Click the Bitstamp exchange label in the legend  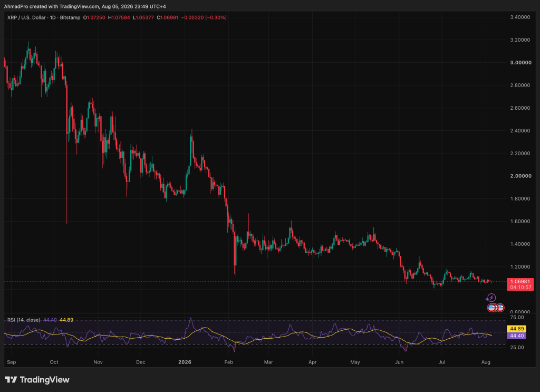pyautogui.click(x=70, y=17)
